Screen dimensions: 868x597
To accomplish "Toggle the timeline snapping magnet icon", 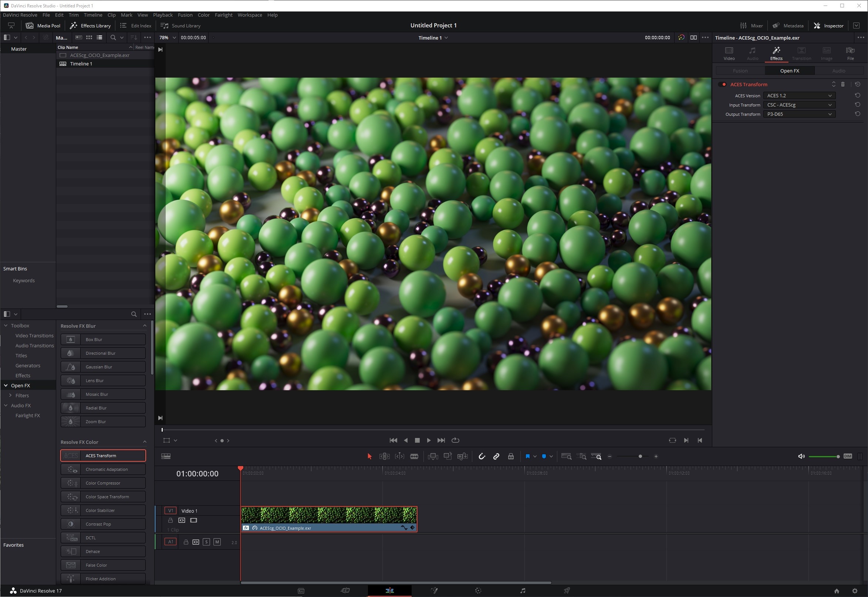I will point(482,456).
